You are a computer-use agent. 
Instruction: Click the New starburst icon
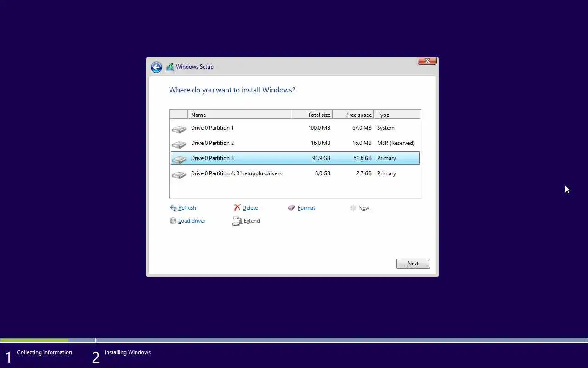coord(353,208)
